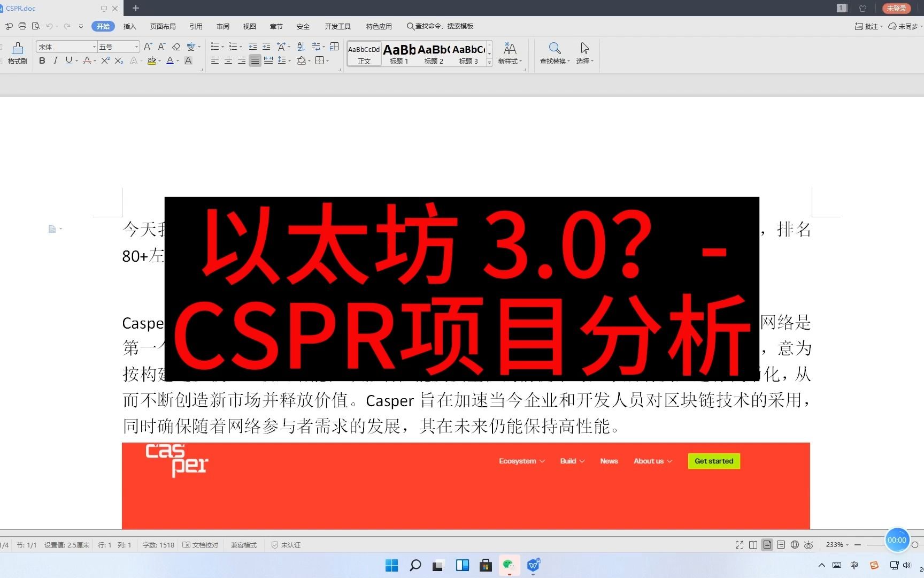This screenshot has width=924, height=578.
Task: Open Find and Replace (查找替换) dropdown
Action: 555,54
